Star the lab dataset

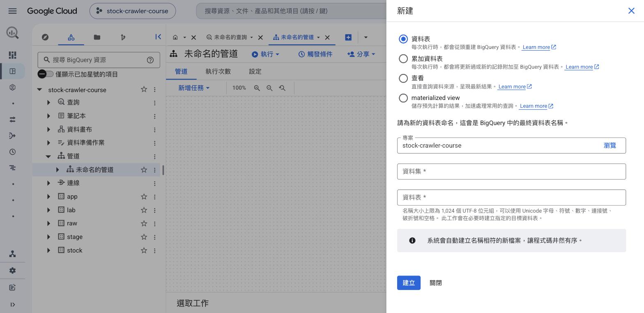coord(144,210)
